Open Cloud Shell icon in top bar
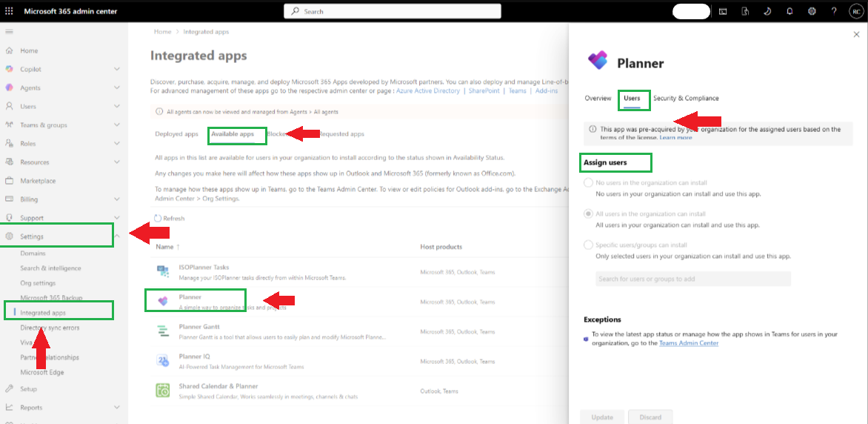868x424 pixels. (723, 11)
